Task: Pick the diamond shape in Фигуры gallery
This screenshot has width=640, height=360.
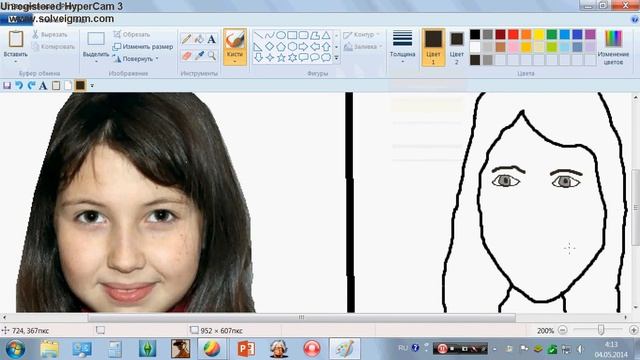Action: coord(269,47)
